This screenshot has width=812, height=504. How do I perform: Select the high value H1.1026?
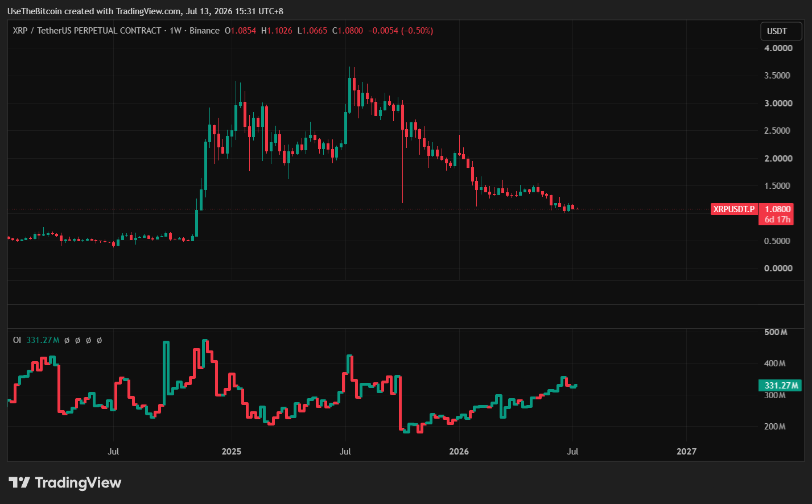[x=277, y=31]
